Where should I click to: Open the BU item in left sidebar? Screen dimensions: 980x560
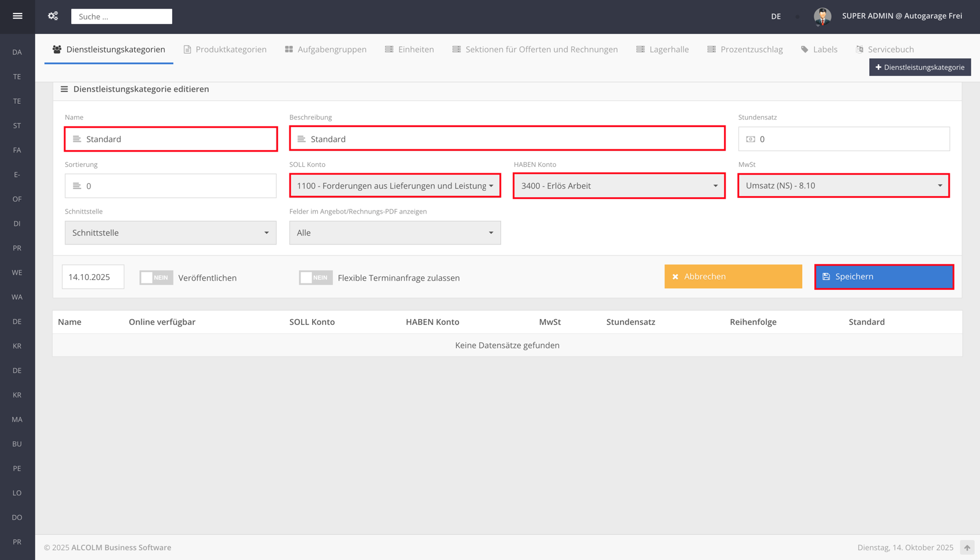pyautogui.click(x=17, y=444)
